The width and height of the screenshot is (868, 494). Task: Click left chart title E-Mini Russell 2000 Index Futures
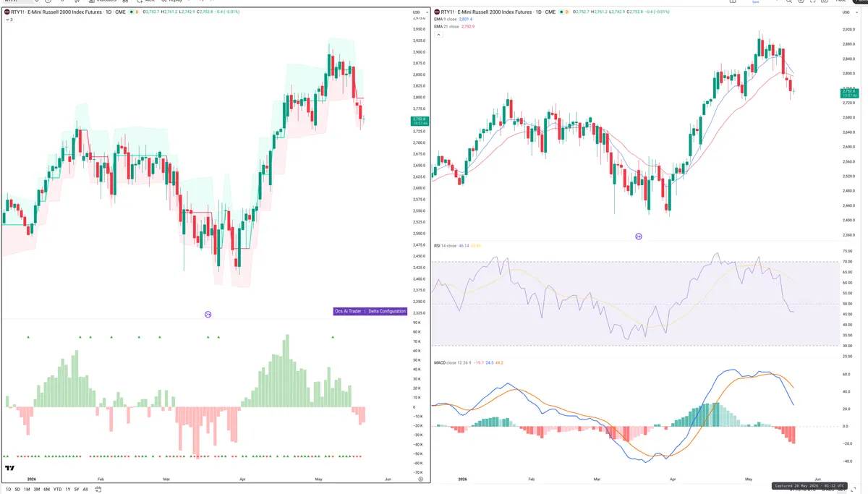[64, 12]
